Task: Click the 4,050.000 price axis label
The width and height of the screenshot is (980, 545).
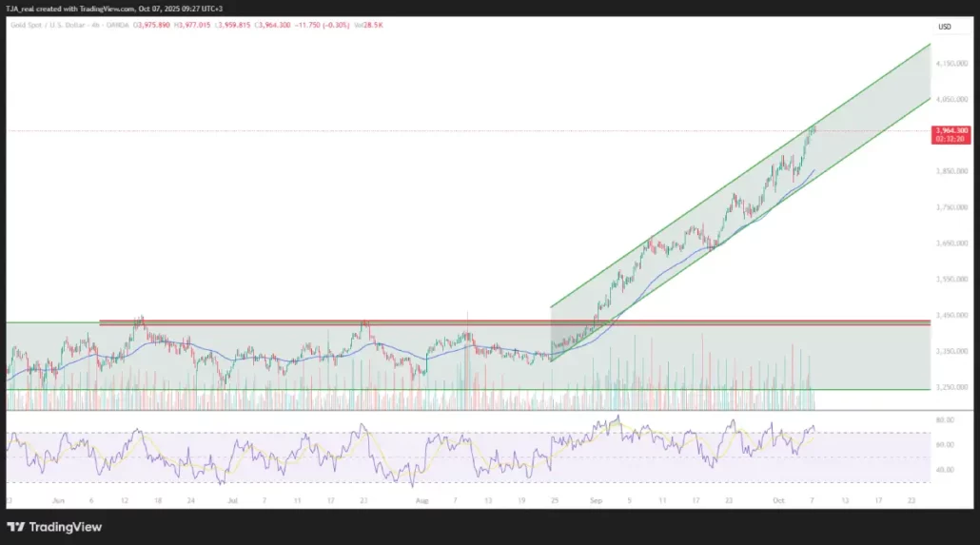Action: coord(951,99)
